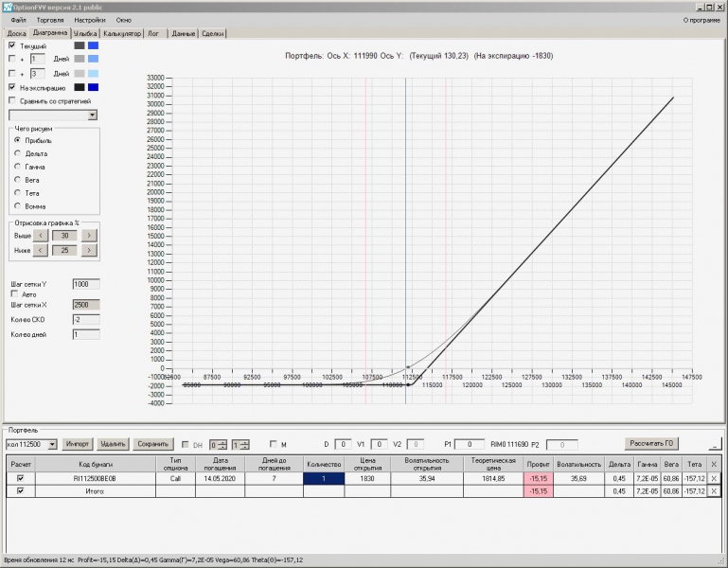Uncheck the На экспирацию curve checkbox
728x568 pixels.
tap(12, 87)
